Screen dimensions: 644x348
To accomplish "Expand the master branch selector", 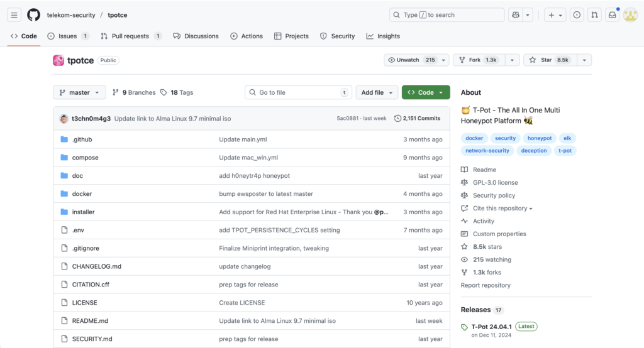I will coord(79,92).
